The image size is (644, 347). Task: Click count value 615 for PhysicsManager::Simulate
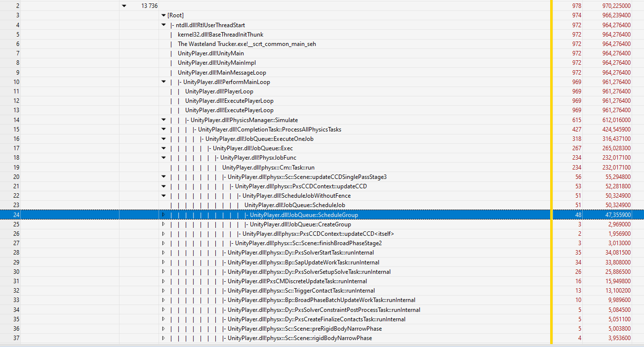tap(576, 120)
